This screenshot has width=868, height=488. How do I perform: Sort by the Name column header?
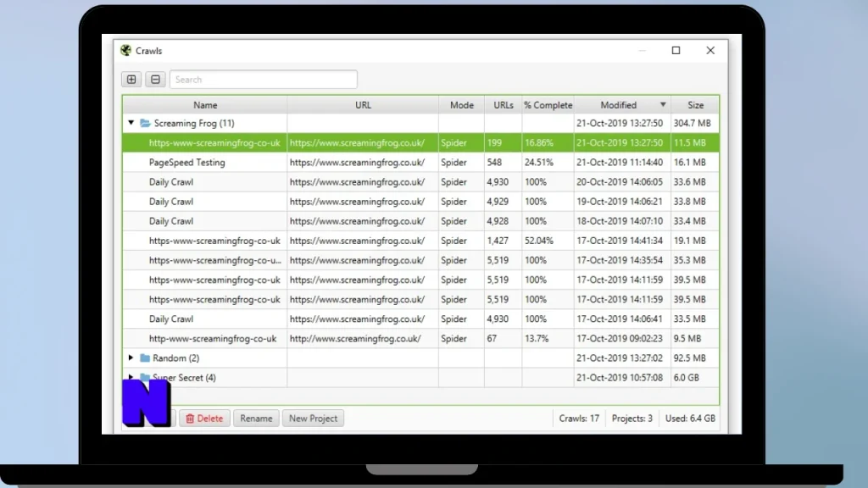click(205, 104)
